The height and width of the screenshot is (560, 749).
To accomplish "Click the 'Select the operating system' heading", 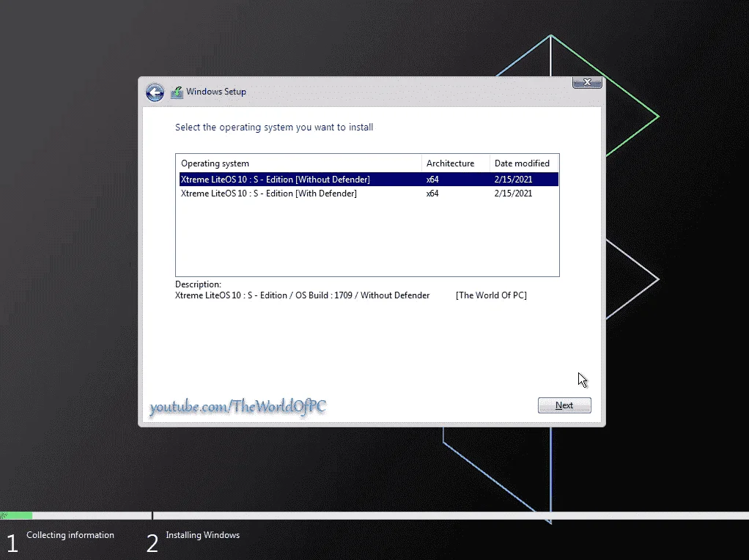I will [274, 128].
